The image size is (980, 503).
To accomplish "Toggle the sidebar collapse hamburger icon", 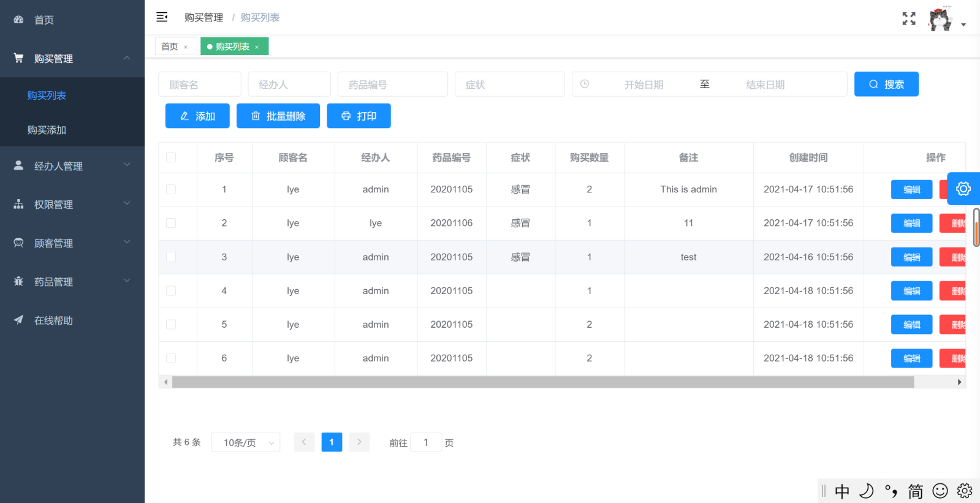I will (x=162, y=17).
